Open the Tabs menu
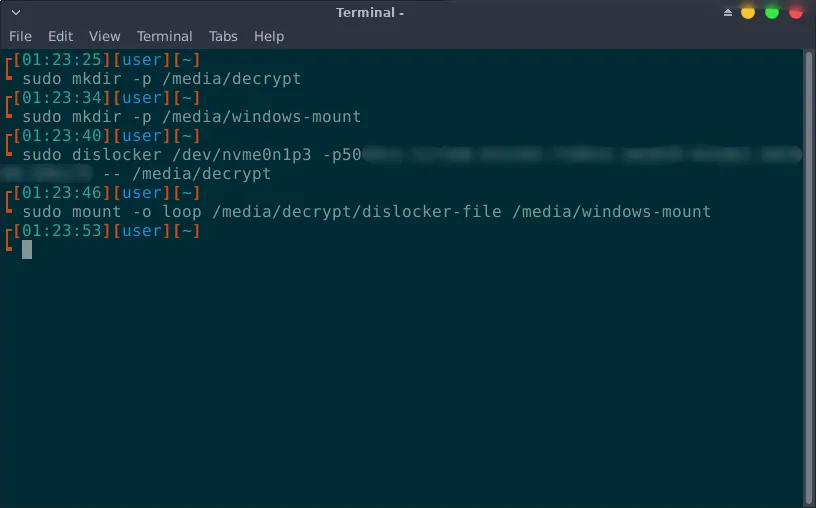Screen dimensions: 816x508 [x=223, y=36]
